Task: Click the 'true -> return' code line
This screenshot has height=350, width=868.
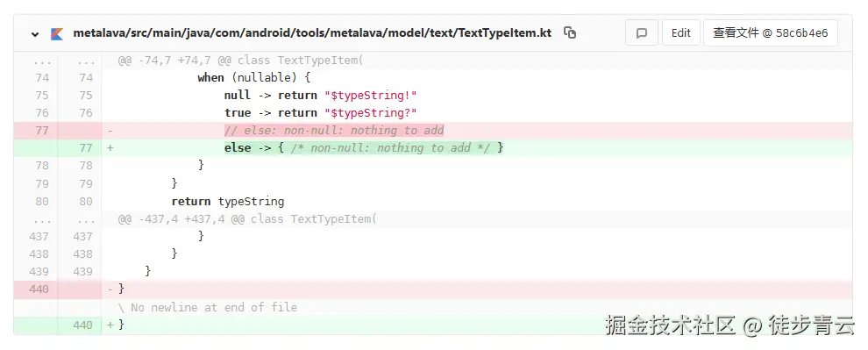Action: pyautogui.click(x=321, y=113)
